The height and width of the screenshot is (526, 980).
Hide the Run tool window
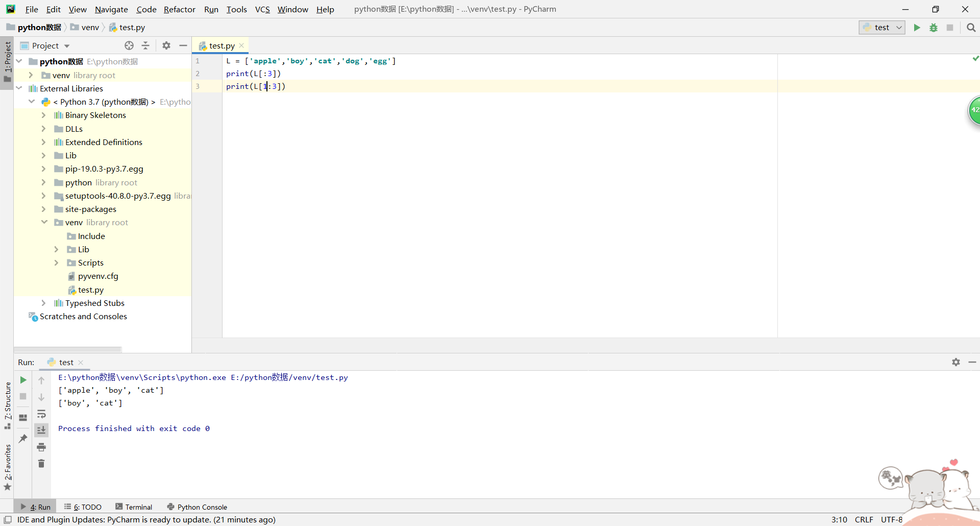point(972,362)
